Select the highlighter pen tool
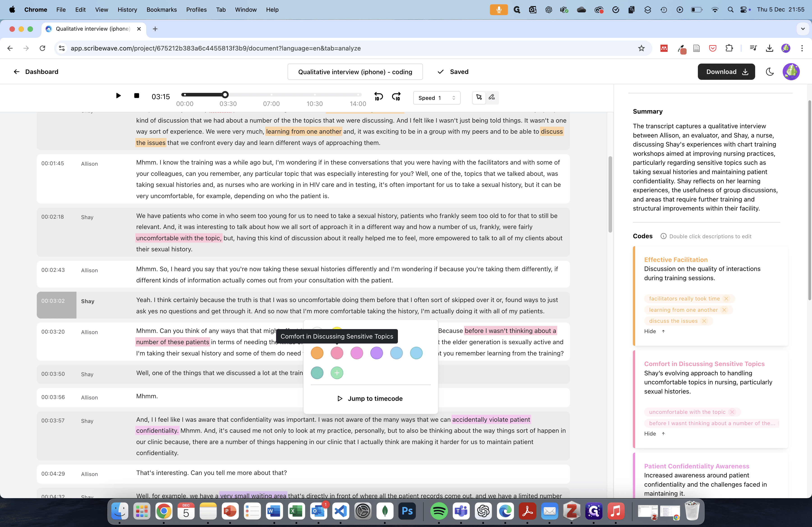The image size is (812, 527). point(492,98)
